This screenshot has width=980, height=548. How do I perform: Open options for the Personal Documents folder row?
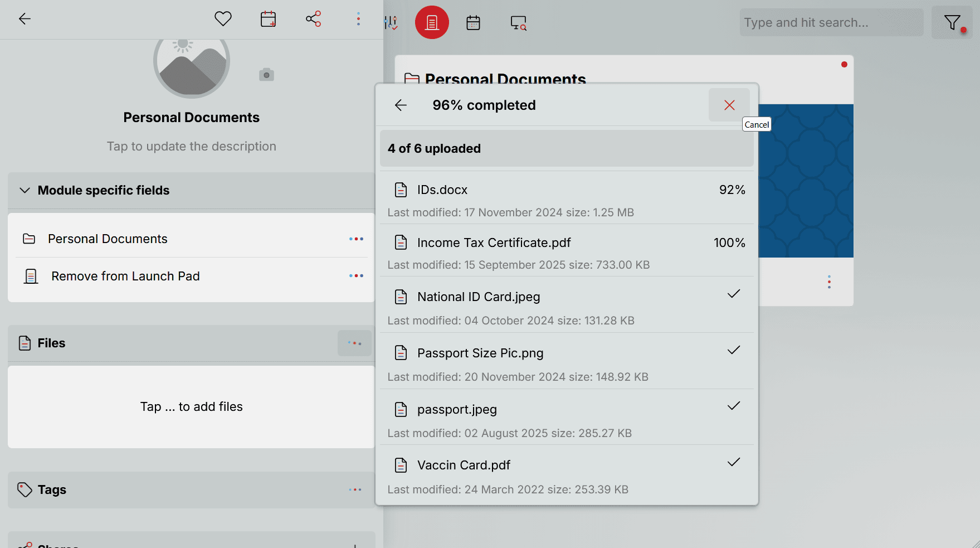[356, 239]
